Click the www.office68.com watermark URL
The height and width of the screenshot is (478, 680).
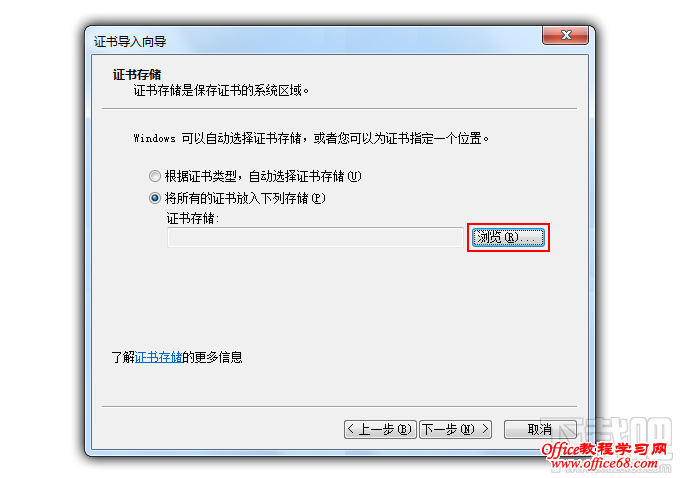[605, 464]
